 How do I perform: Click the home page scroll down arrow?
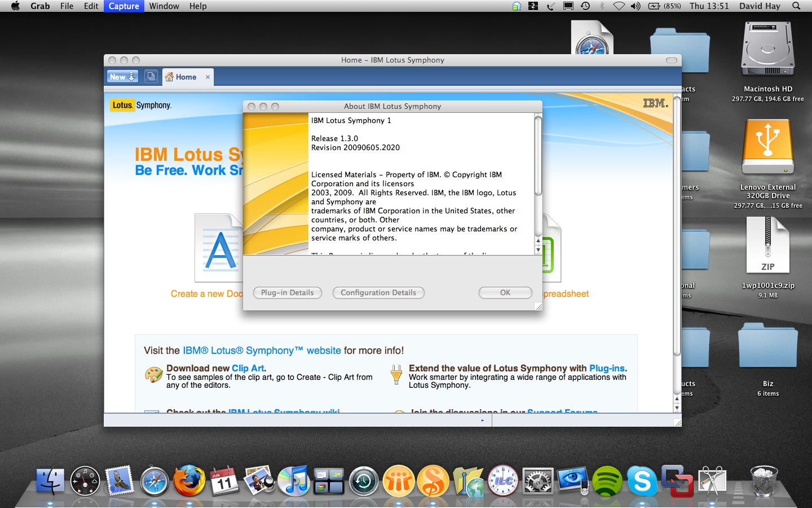coord(677,408)
